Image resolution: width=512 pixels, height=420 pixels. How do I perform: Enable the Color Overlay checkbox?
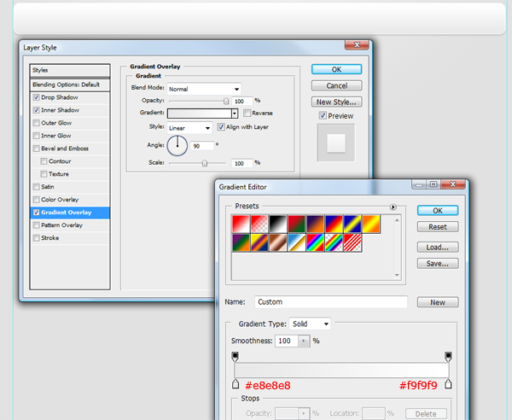(37, 199)
